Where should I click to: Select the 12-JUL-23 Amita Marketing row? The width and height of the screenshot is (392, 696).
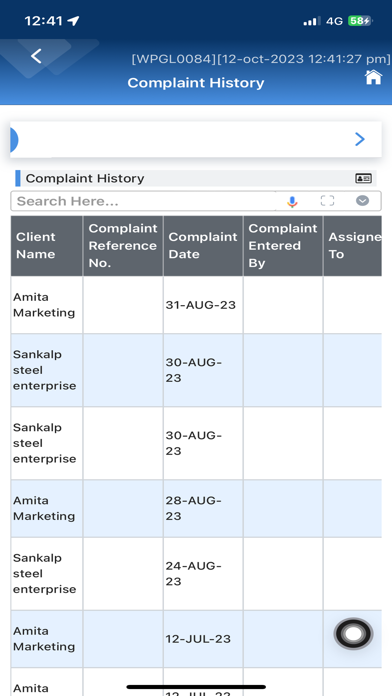[196, 639]
